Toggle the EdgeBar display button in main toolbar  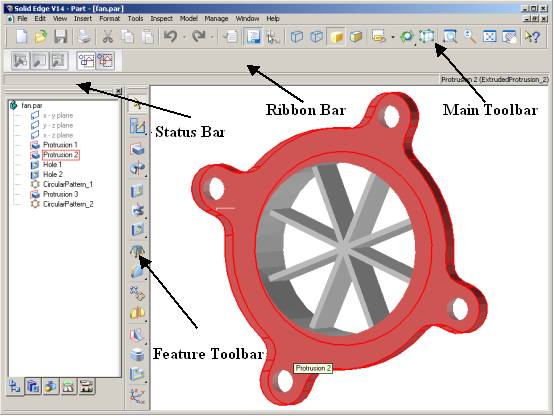click(253, 36)
